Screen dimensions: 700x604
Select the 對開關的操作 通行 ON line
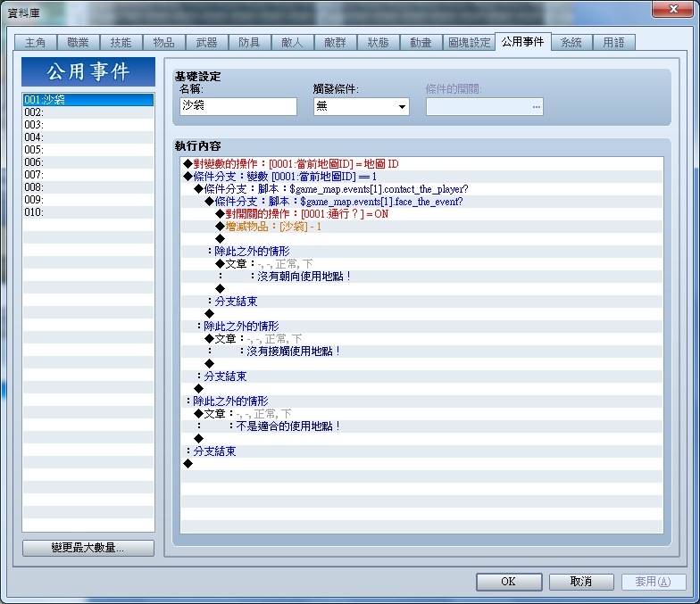[421, 214]
